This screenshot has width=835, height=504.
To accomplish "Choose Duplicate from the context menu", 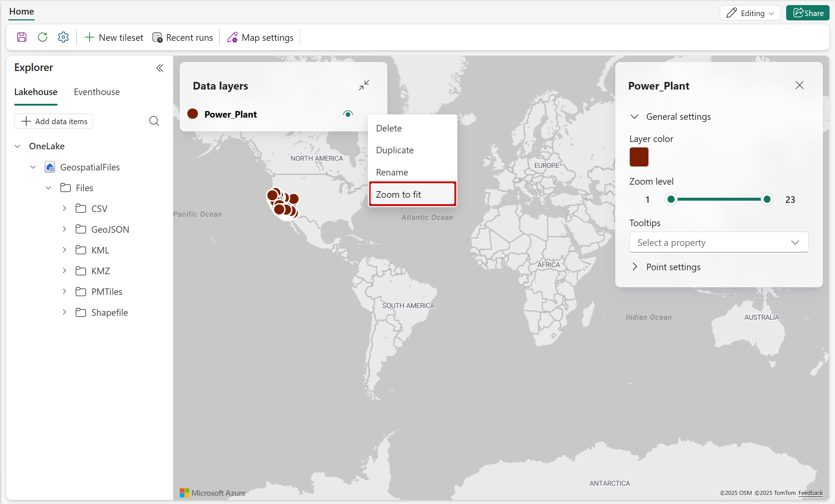I will [x=395, y=150].
